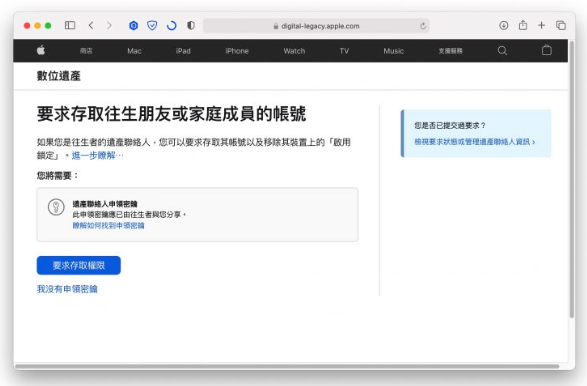Click the digital-legacy.apple.com address field

point(316,26)
